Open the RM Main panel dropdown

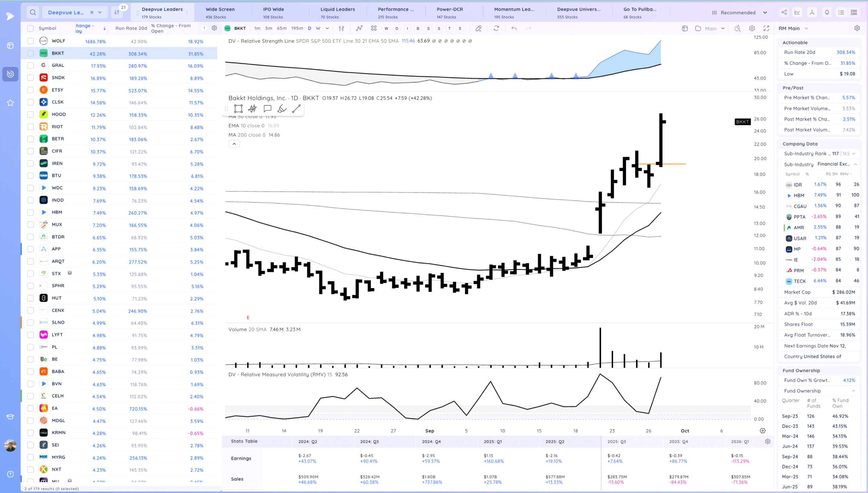coord(793,28)
